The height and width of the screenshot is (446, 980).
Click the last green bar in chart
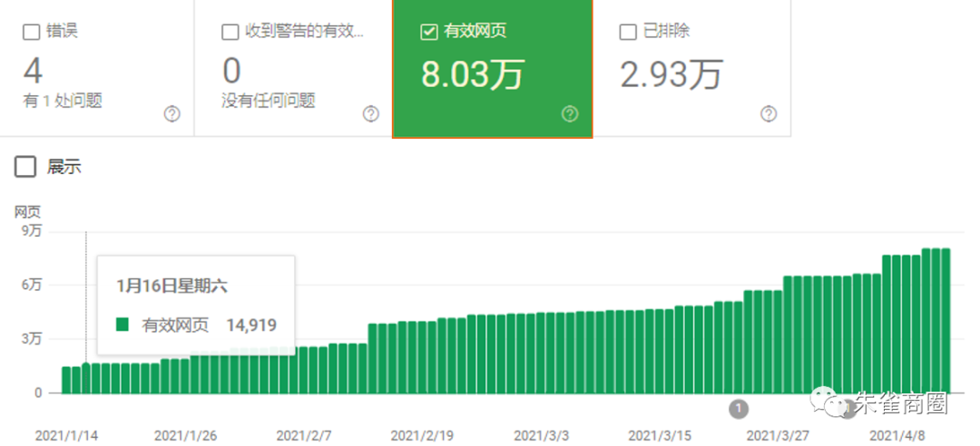[946, 321]
